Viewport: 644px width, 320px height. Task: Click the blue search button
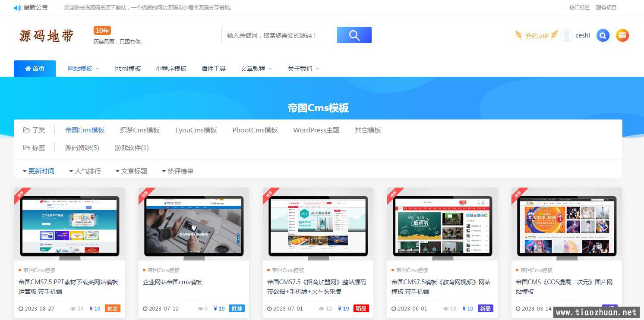[x=354, y=35]
